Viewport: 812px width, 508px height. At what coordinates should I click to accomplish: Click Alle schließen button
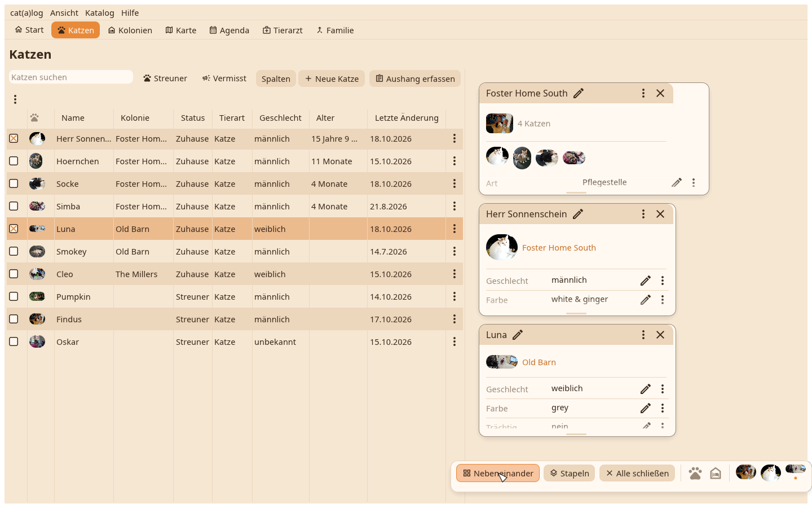(637, 473)
